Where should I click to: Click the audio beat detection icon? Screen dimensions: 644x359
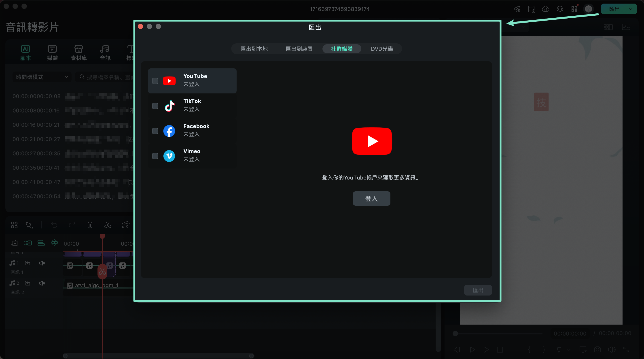(x=125, y=225)
